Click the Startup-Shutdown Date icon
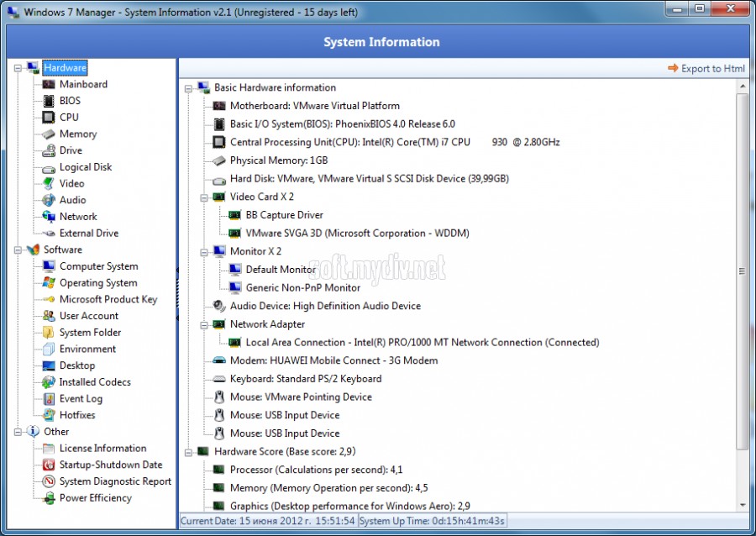 point(49,465)
